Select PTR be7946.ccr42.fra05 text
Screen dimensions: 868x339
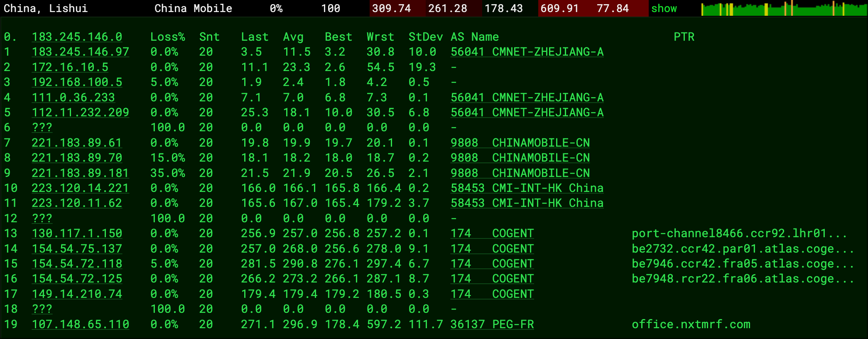point(743,264)
